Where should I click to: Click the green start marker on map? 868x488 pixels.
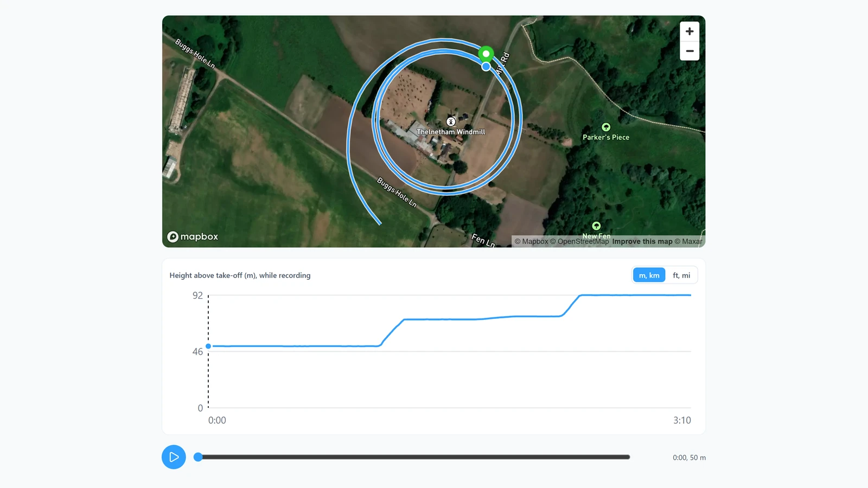(x=486, y=54)
